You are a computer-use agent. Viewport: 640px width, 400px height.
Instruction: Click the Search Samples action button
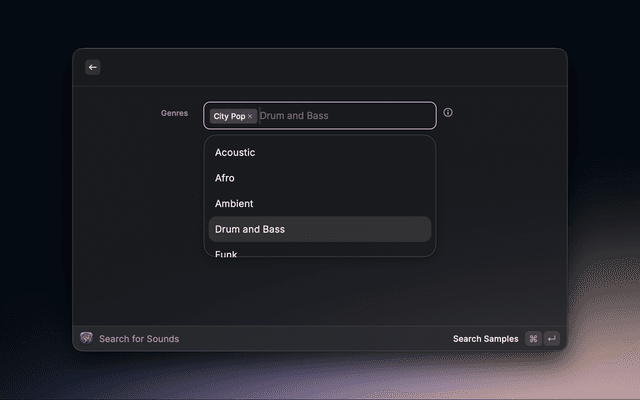click(x=485, y=339)
